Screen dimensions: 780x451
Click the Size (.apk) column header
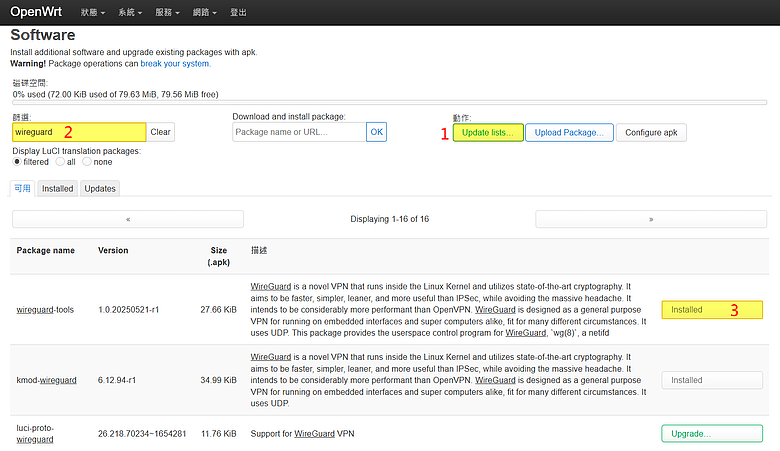coord(218,256)
